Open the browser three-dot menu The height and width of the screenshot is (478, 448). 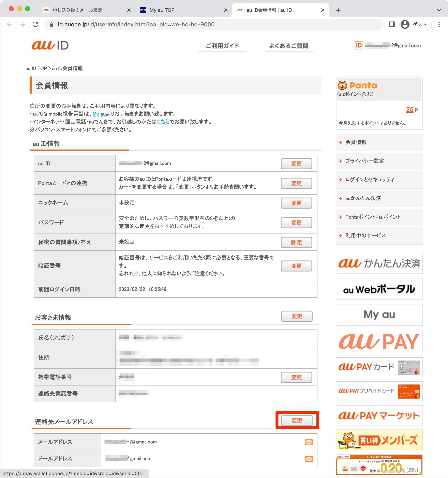pyautogui.click(x=439, y=24)
